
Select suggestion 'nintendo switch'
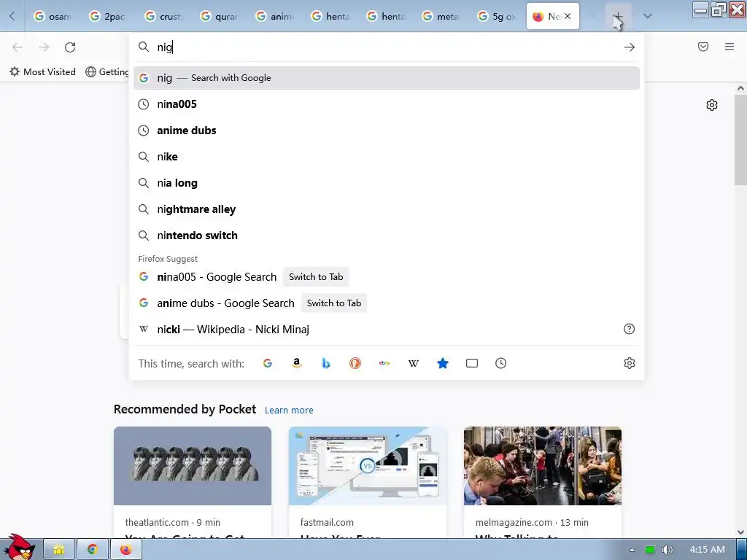(x=387, y=236)
